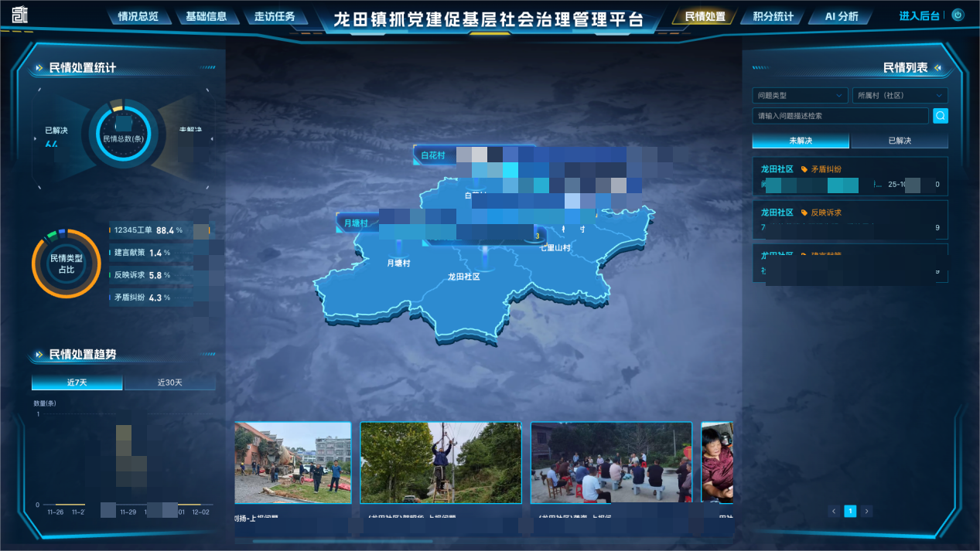Show the 已解决 list of issues
This screenshot has height=551, width=980.
tap(899, 141)
